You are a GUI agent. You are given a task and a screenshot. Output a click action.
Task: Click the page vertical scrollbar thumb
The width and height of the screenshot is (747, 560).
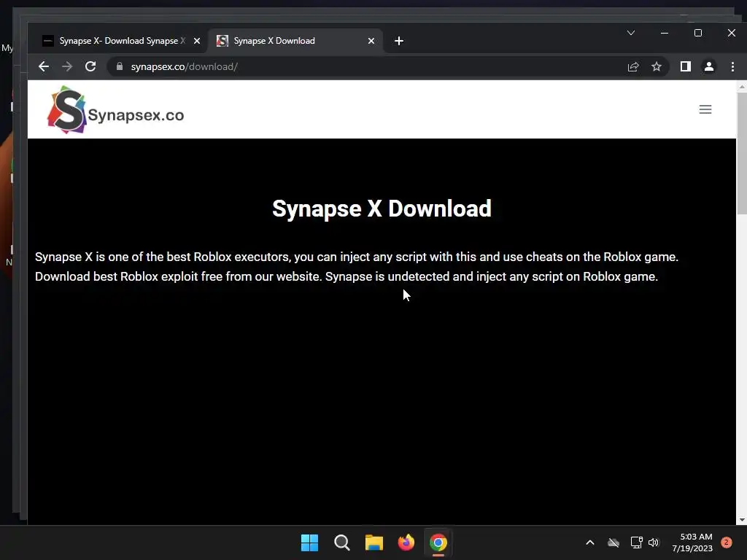click(x=742, y=153)
